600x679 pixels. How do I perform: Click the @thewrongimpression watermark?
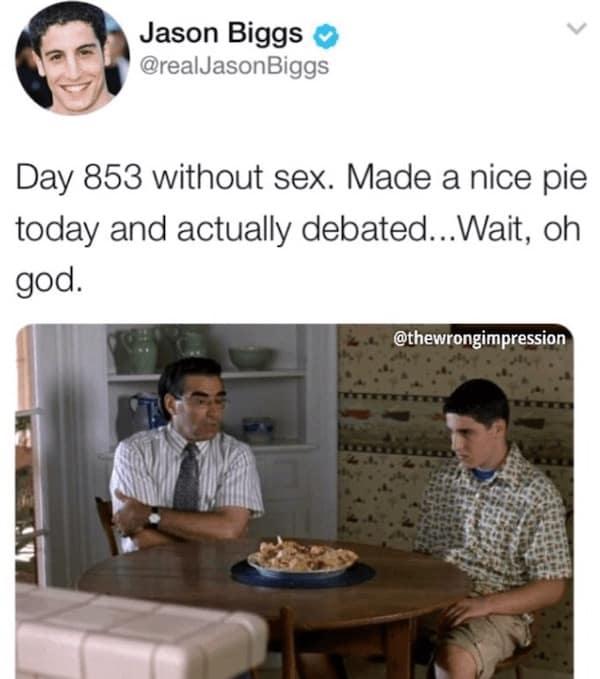coord(479,338)
